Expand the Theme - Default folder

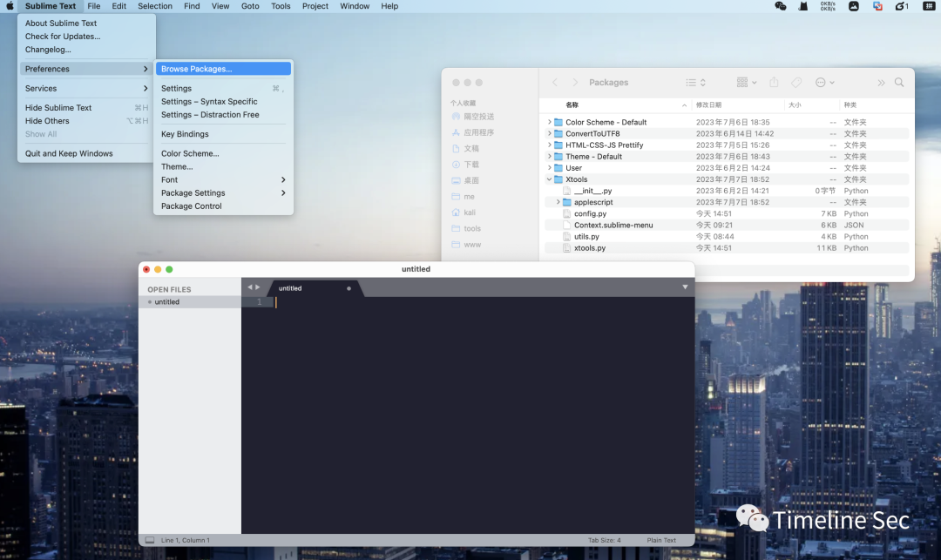(549, 156)
